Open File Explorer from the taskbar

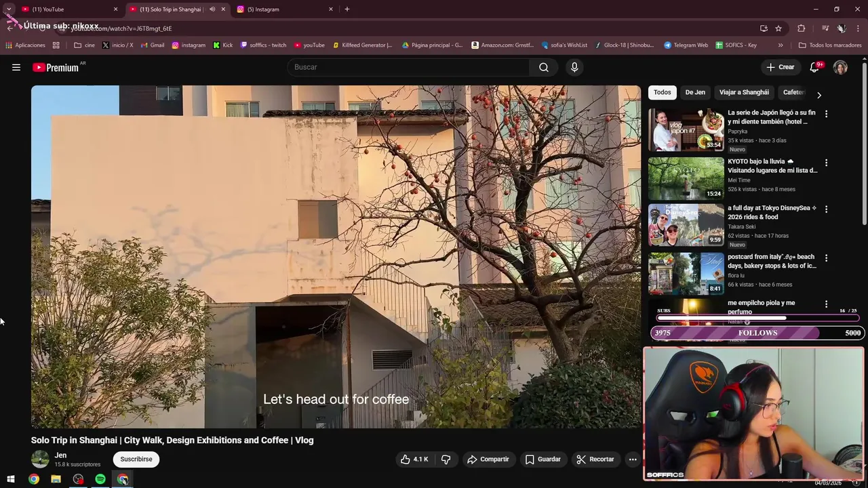click(x=56, y=479)
